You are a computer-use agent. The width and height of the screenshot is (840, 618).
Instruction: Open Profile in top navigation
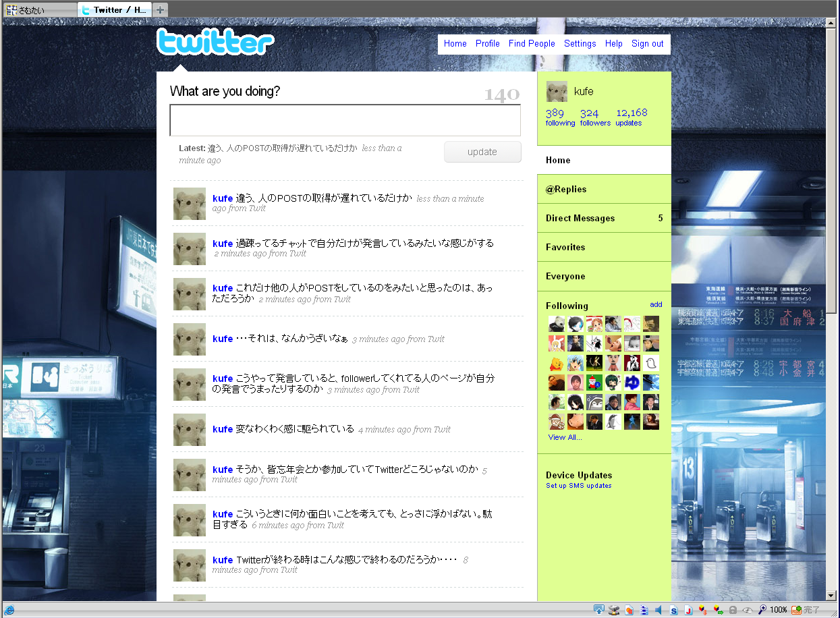[x=488, y=43]
